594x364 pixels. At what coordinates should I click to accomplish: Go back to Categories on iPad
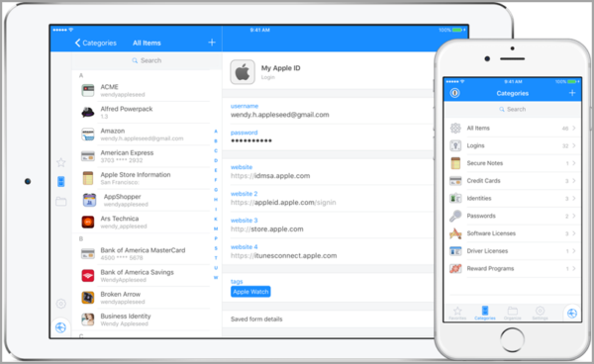(x=96, y=43)
